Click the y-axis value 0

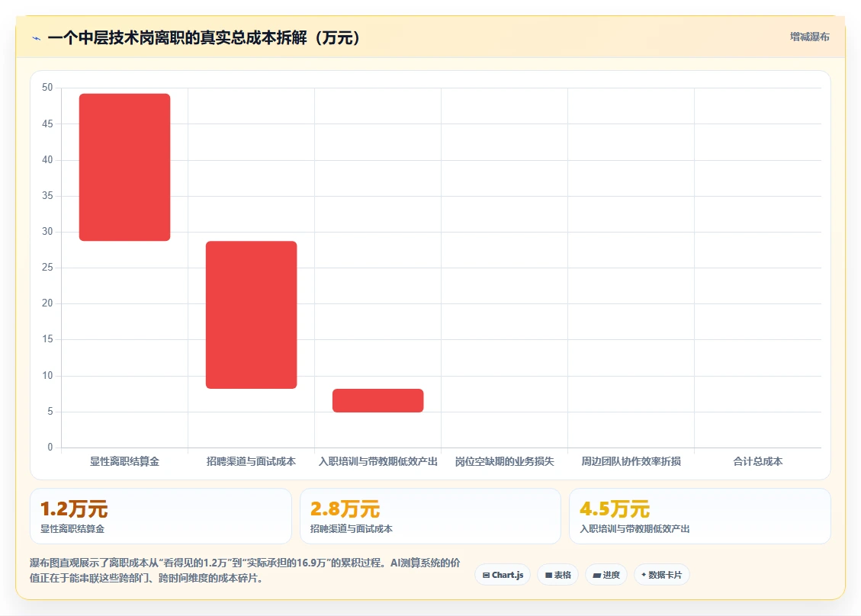[50, 448]
